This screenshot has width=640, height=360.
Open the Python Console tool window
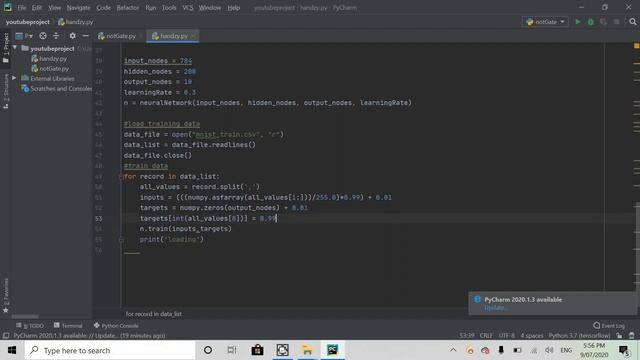click(116, 326)
